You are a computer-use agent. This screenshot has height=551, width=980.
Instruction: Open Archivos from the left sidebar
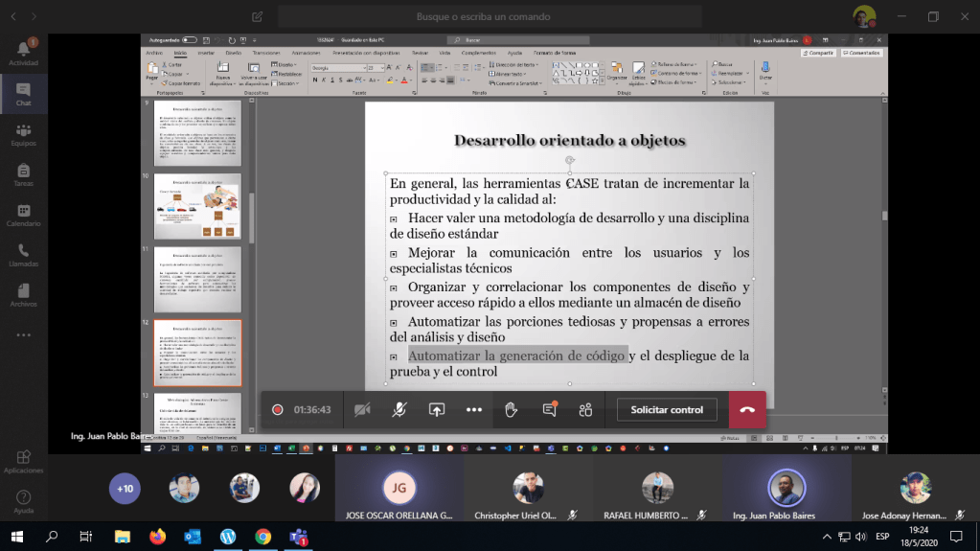23,295
